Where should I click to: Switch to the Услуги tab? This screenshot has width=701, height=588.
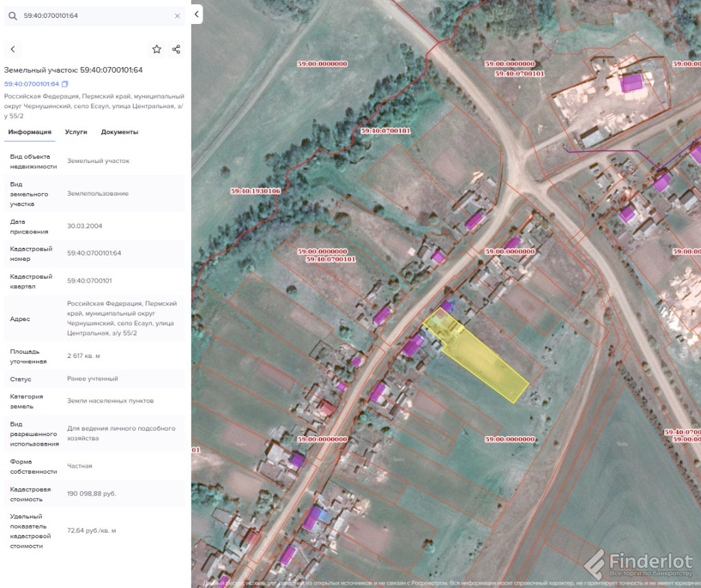click(x=76, y=132)
